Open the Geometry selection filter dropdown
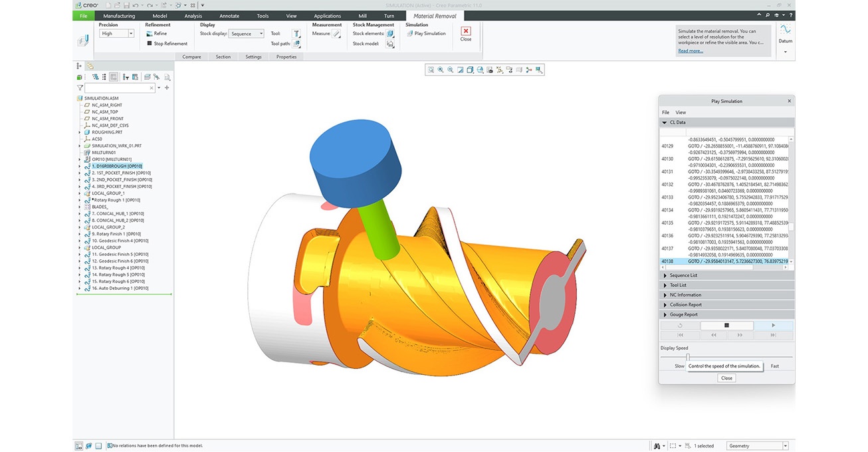 tap(757, 446)
